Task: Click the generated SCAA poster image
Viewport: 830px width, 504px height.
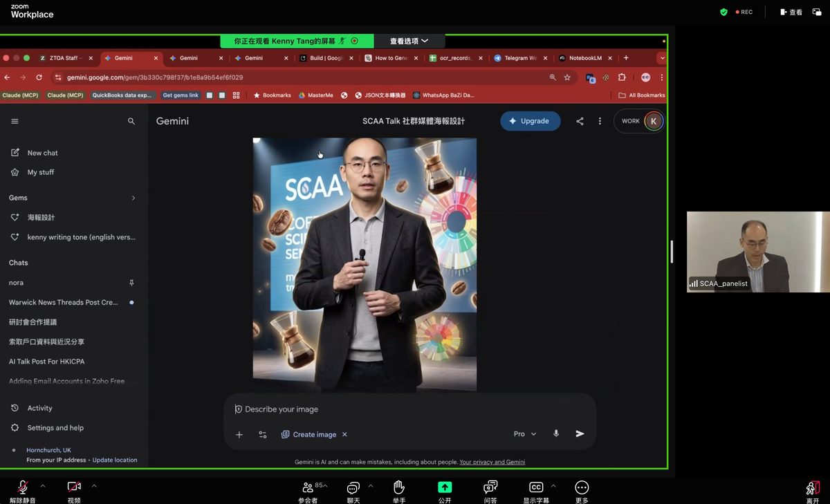Action: 365,264
